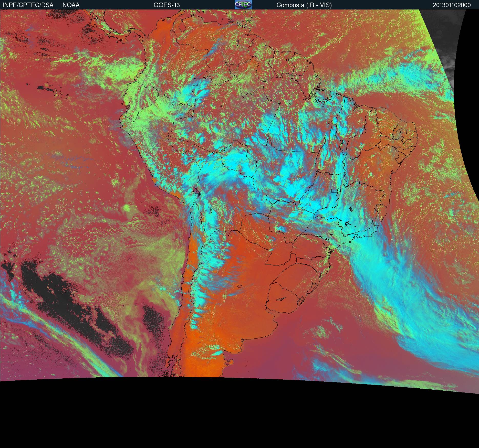Click the GOES-13 satellite label
This screenshot has width=479, height=448.
pos(167,5)
